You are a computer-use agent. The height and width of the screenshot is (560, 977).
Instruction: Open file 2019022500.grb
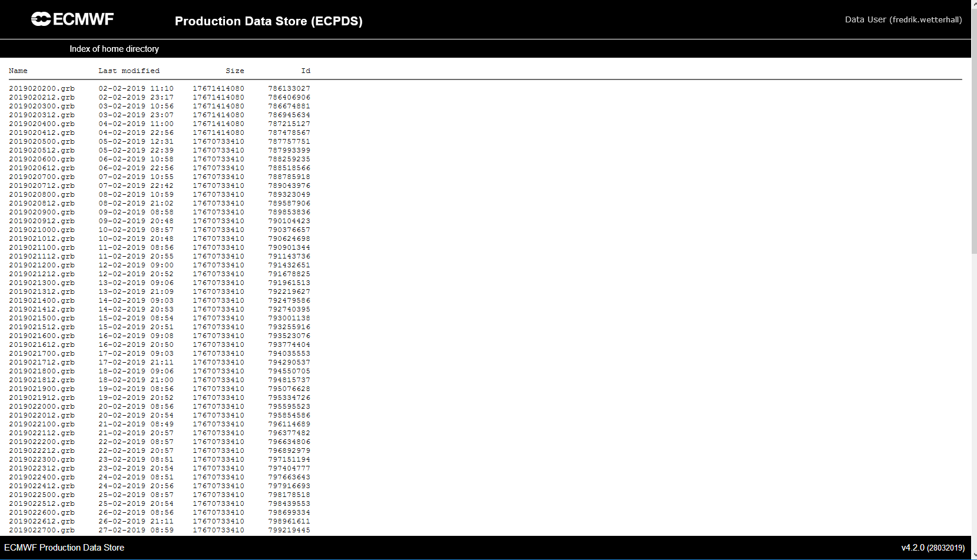pos(42,495)
